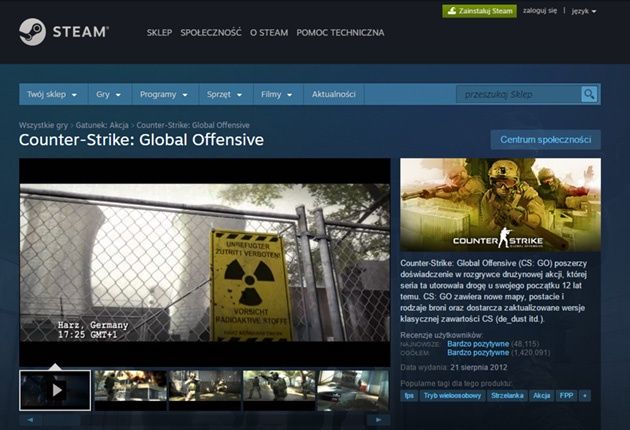The image size is (630, 430).
Task: Select the fifth screenshot thumbnail
Action: click(x=353, y=390)
